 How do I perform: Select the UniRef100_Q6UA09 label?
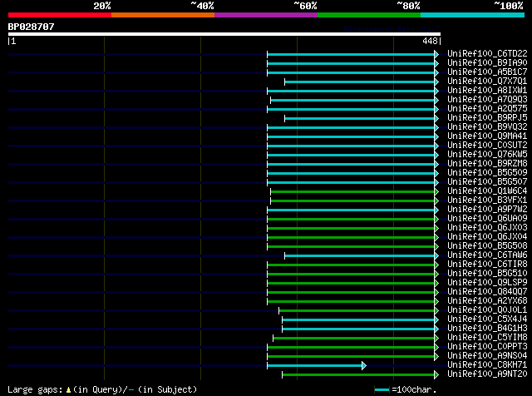coord(487,219)
